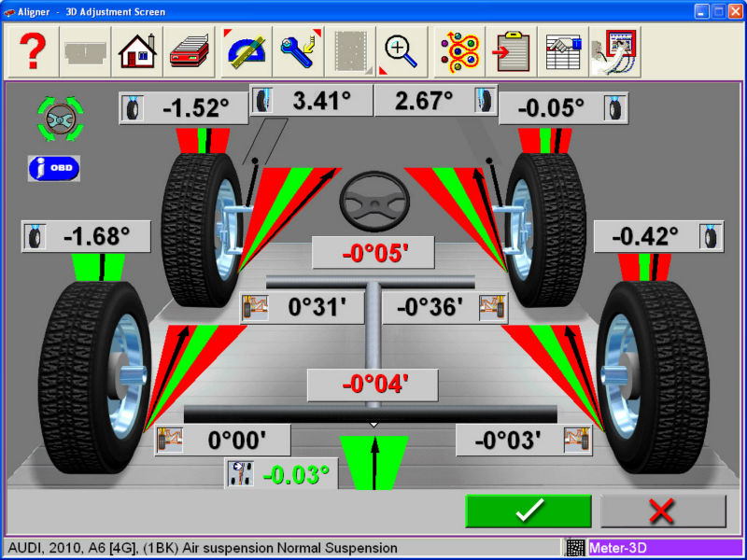Click the front left camber tire icon
Image resolution: width=747 pixels, height=560 pixels.
132,108
